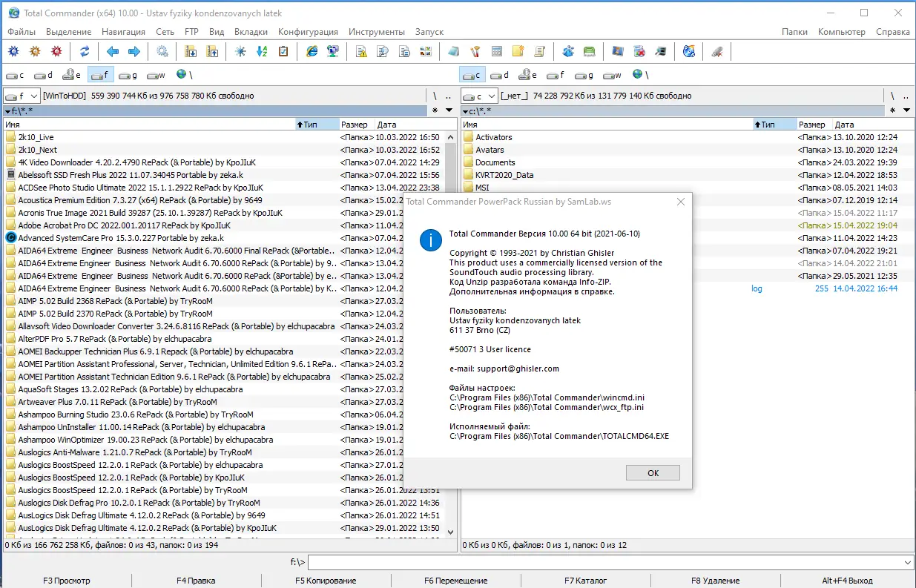Open right panel drive dropdown showing c
The height and width of the screenshot is (588, 916).
478,96
